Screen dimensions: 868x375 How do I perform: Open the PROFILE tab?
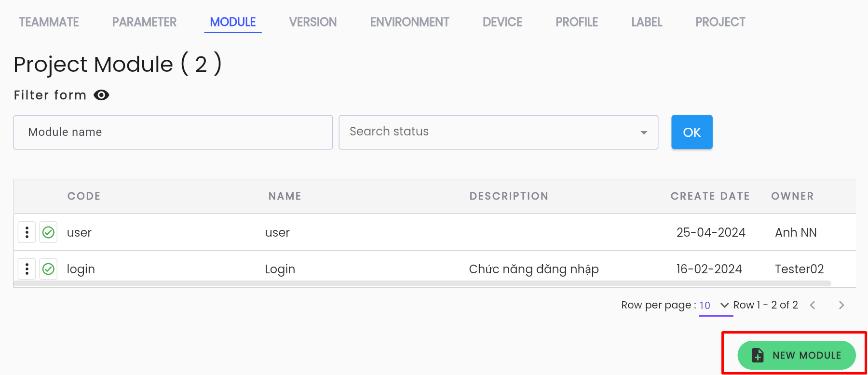click(x=577, y=22)
